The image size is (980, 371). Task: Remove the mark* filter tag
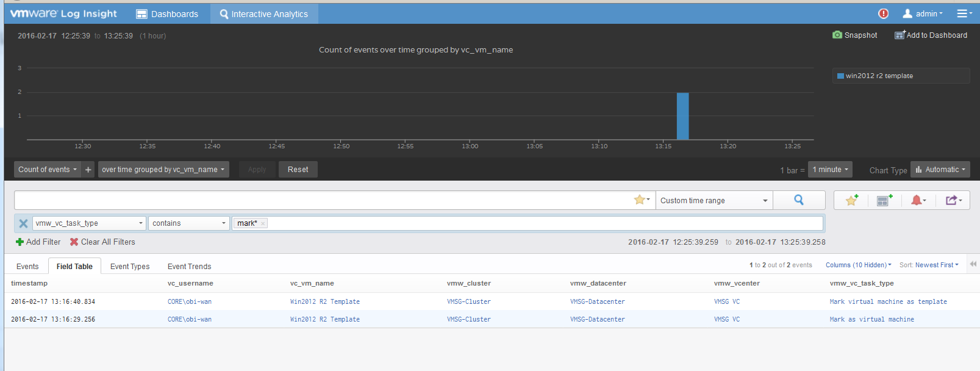coord(263,223)
